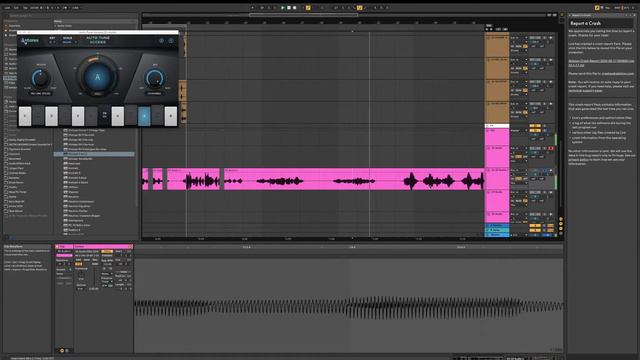Open the Key dropdown in Auto-Tune Access
The height and width of the screenshot is (360, 640).
(52, 42)
